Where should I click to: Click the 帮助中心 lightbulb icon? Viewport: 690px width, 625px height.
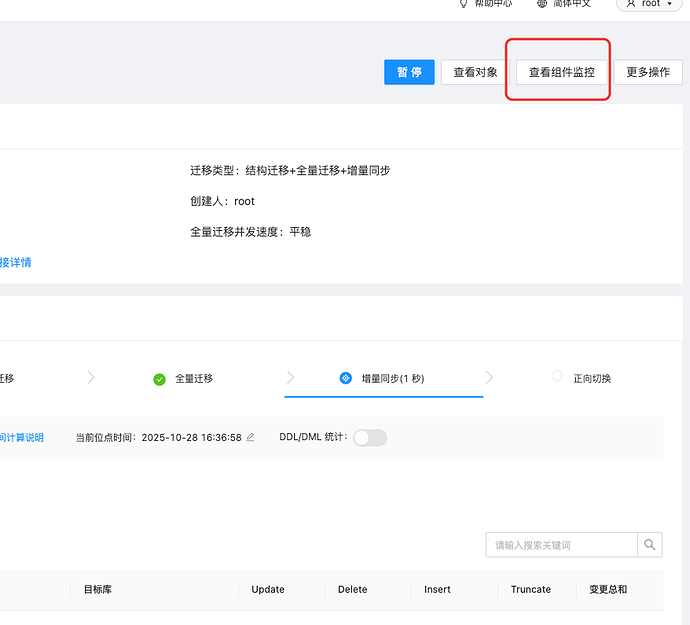point(463,4)
